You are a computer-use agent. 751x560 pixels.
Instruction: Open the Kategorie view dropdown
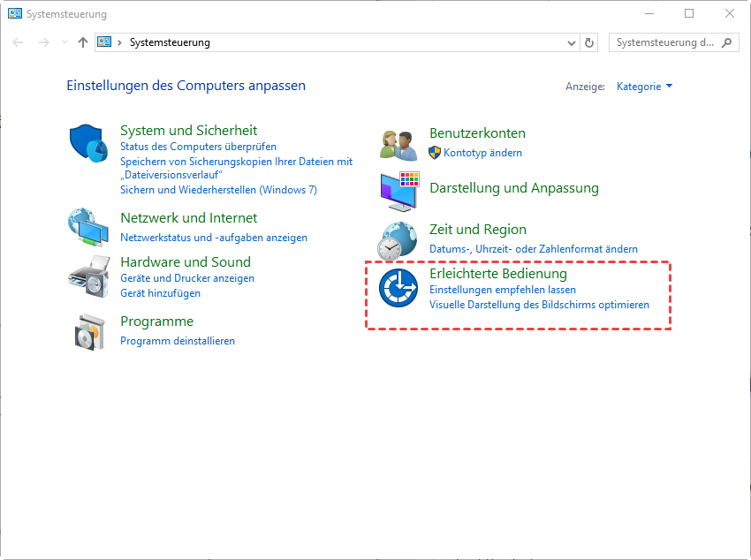click(645, 87)
